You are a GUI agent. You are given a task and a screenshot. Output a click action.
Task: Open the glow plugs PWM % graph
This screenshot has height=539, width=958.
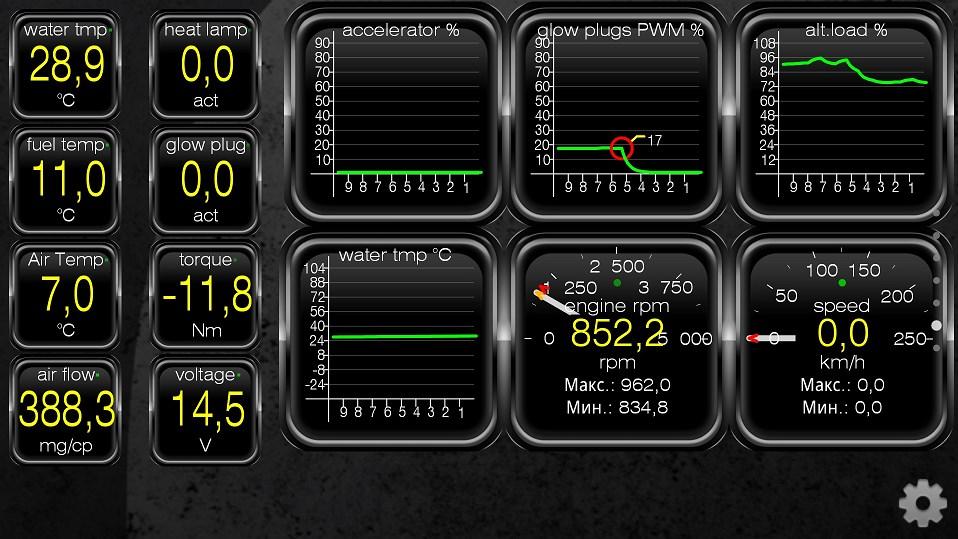(x=617, y=114)
